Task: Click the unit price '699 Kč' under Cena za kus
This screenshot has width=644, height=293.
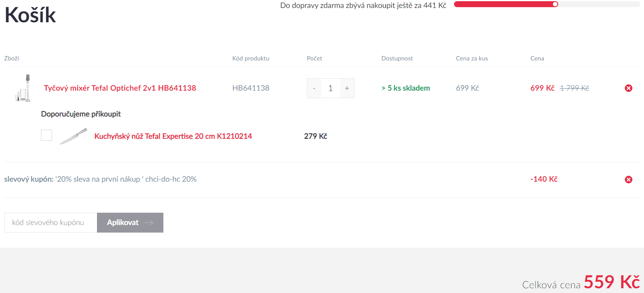Action: point(467,88)
